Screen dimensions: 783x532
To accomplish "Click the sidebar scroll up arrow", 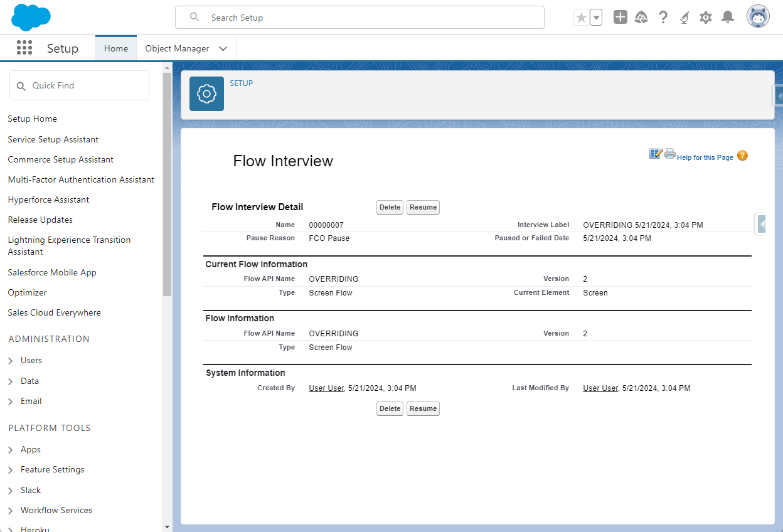I will coord(167,67).
